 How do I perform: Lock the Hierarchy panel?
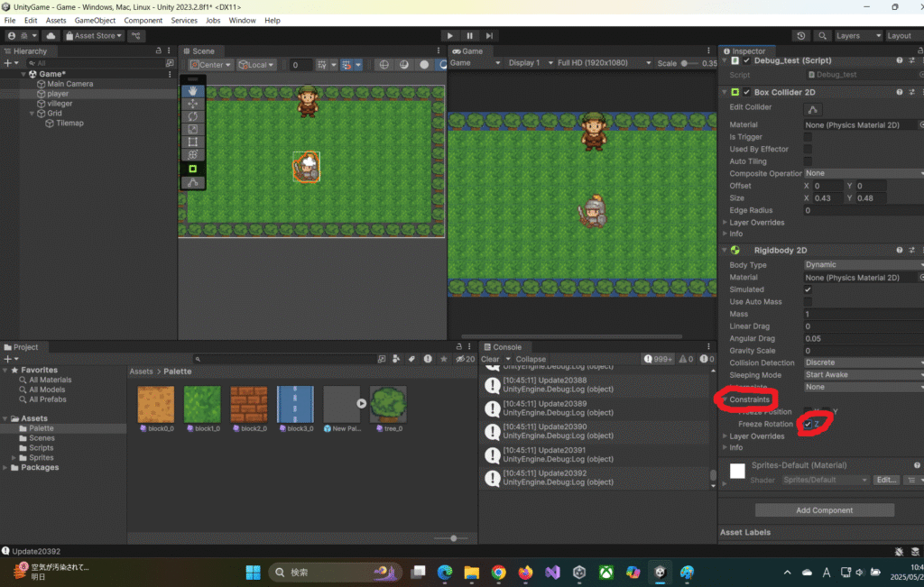tap(158, 50)
